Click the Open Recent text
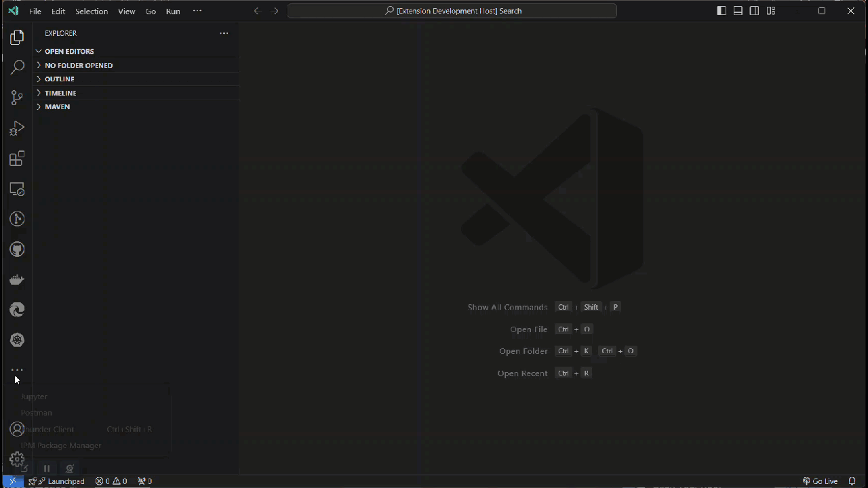Screen dimensions: 868x488 click(522, 373)
